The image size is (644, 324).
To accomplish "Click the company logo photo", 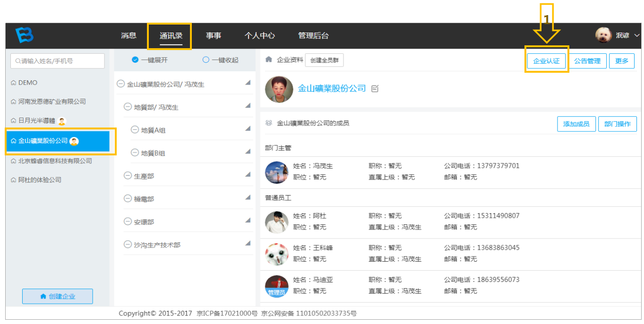I will (x=279, y=89).
